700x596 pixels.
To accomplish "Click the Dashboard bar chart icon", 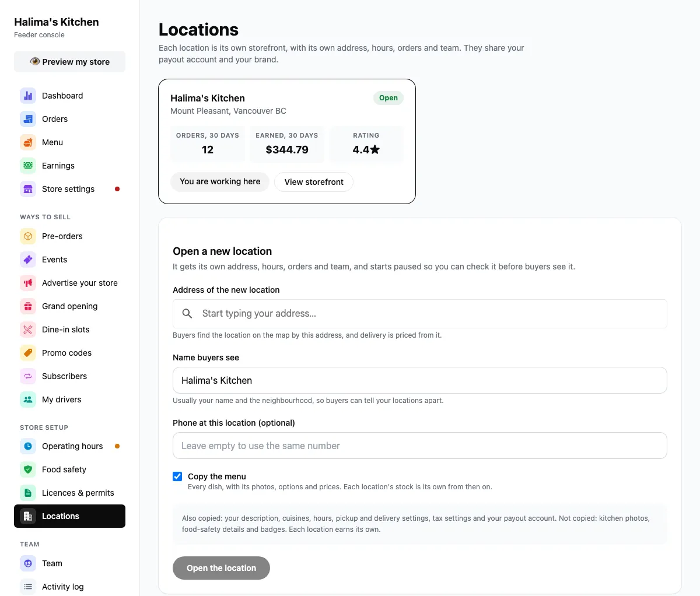I will (28, 96).
